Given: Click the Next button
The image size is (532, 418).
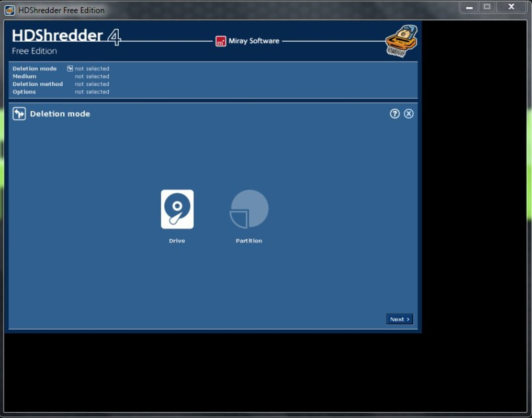Looking at the screenshot, I should point(400,319).
